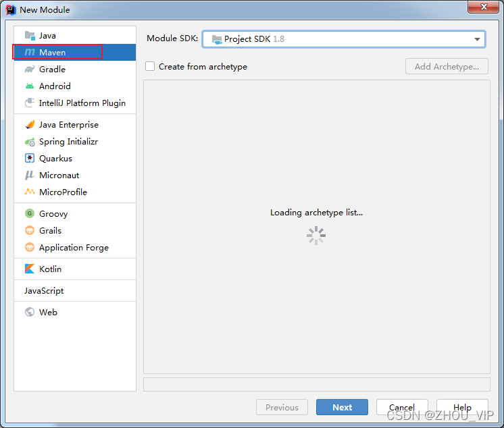
Task: Click the Module SDK label
Action: [172, 38]
